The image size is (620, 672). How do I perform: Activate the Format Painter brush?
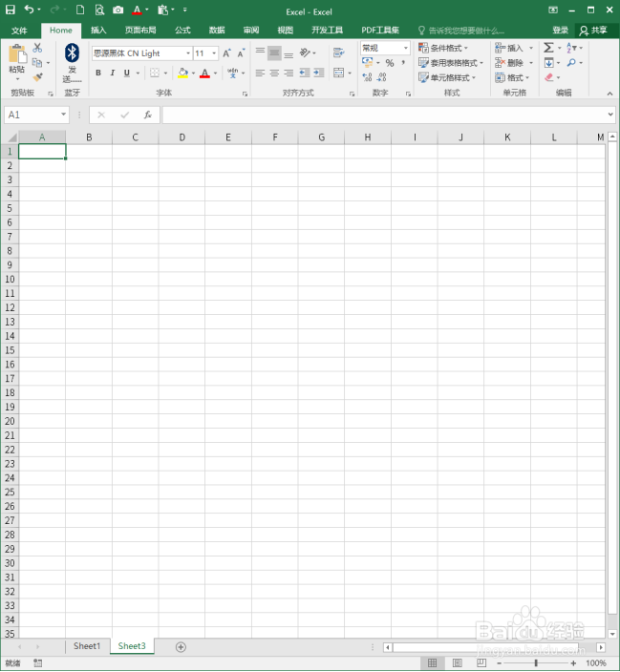(x=38, y=77)
